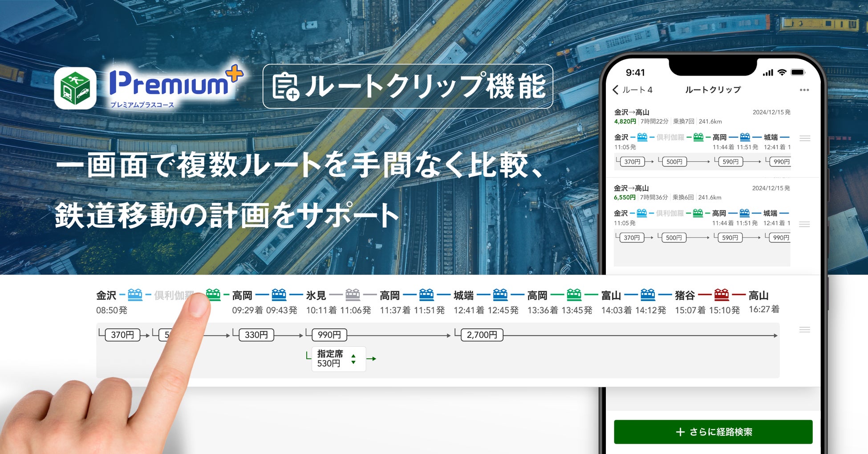Click blue train icon between 高岡 and 氷見
The height and width of the screenshot is (454, 868).
279,294
